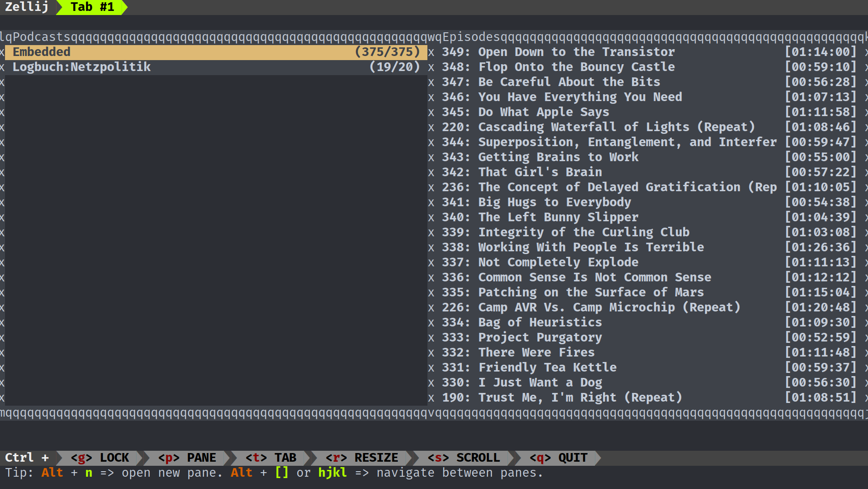The height and width of the screenshot is (489, 868).
Task: Select episode 339: Integrity of the Curling Club
Action: point(649,232)
